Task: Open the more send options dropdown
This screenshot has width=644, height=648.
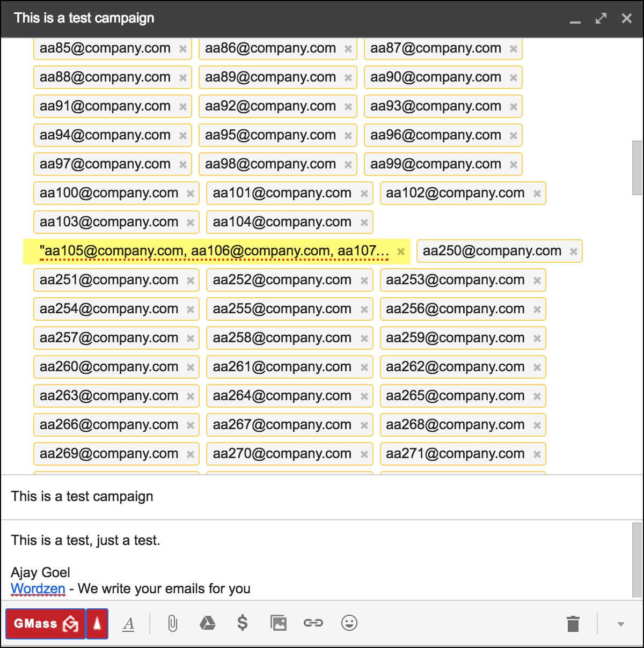Action: (x=621, y=624)
